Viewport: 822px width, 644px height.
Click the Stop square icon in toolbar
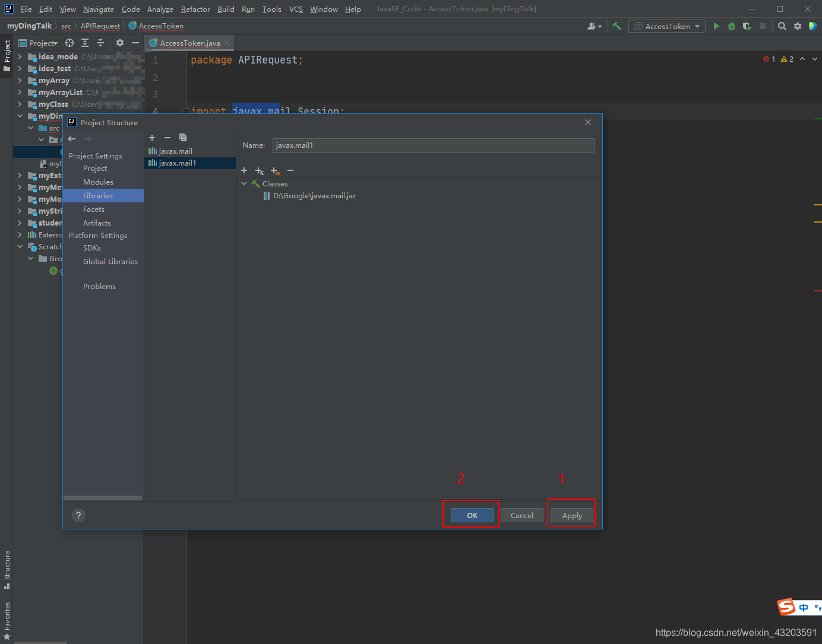coord(763,26)
